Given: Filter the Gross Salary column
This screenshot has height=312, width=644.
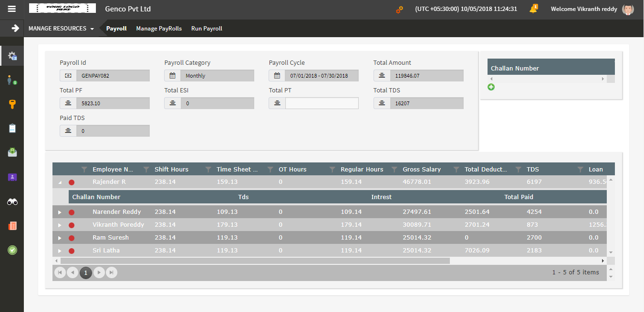Looking at the screenshot, I should point(456,170).
